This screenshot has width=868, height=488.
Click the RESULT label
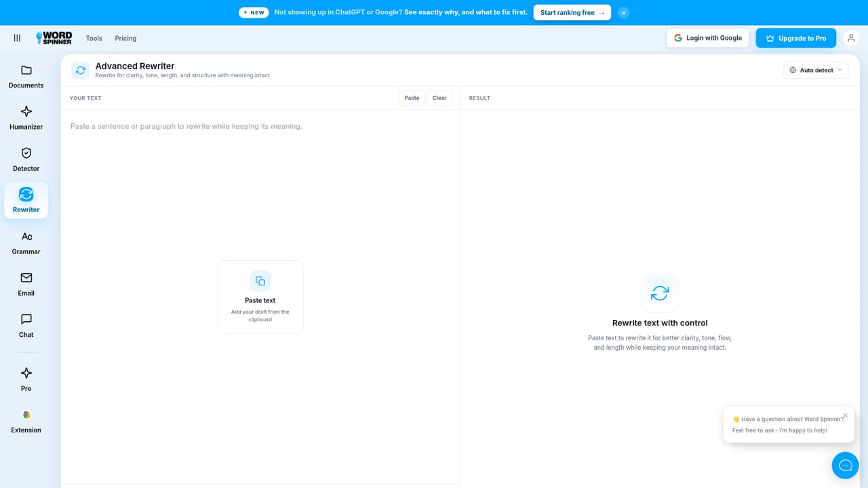click(479, 98)
